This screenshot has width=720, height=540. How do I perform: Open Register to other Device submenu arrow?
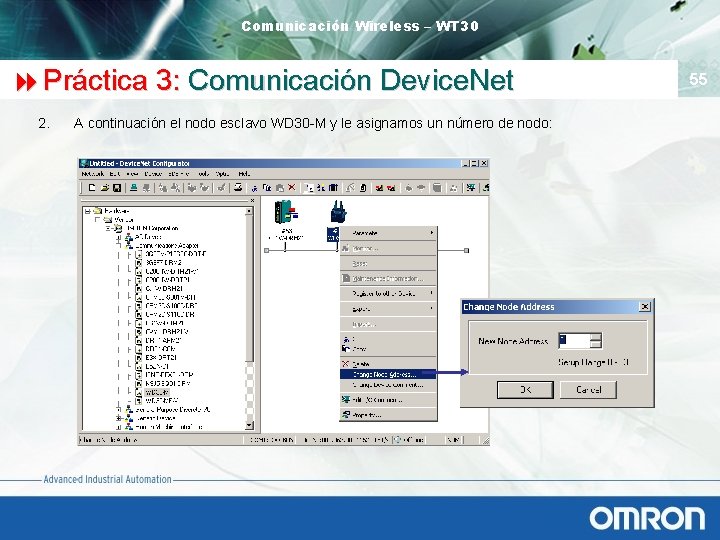point(432,293)
